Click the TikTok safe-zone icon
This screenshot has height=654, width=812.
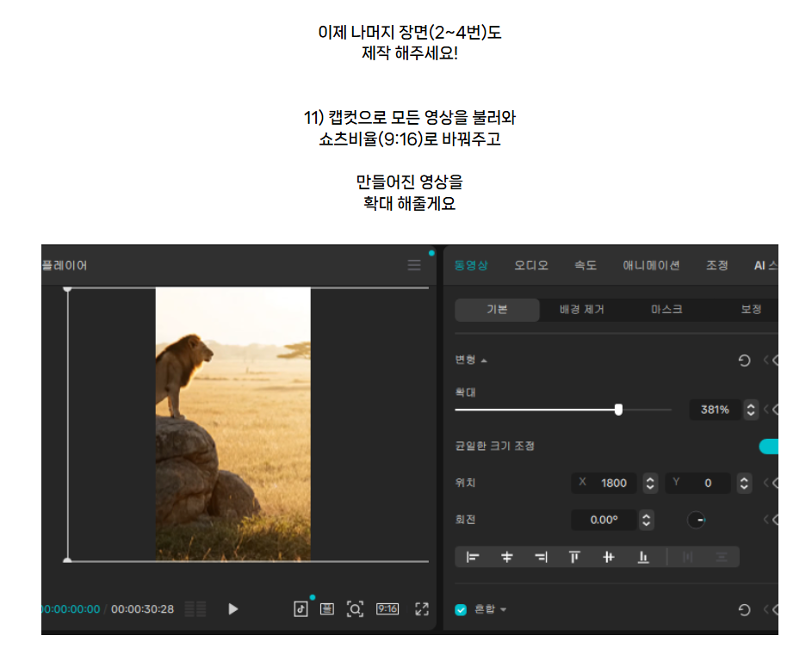point(301,608)
